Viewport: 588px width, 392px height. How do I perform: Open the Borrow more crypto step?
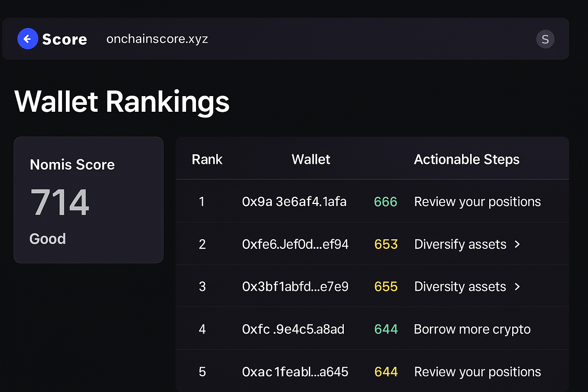click(x=472, y=329)
